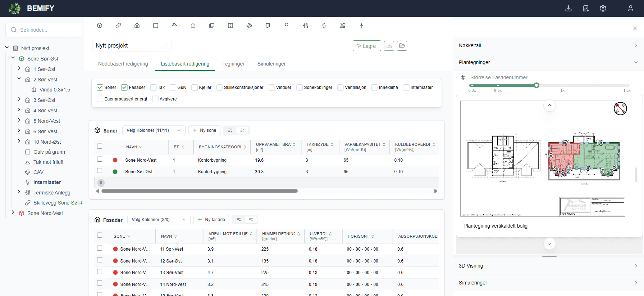
Task: Click the zone cube icon in toolbar
Action: click(x=100, y=26)
